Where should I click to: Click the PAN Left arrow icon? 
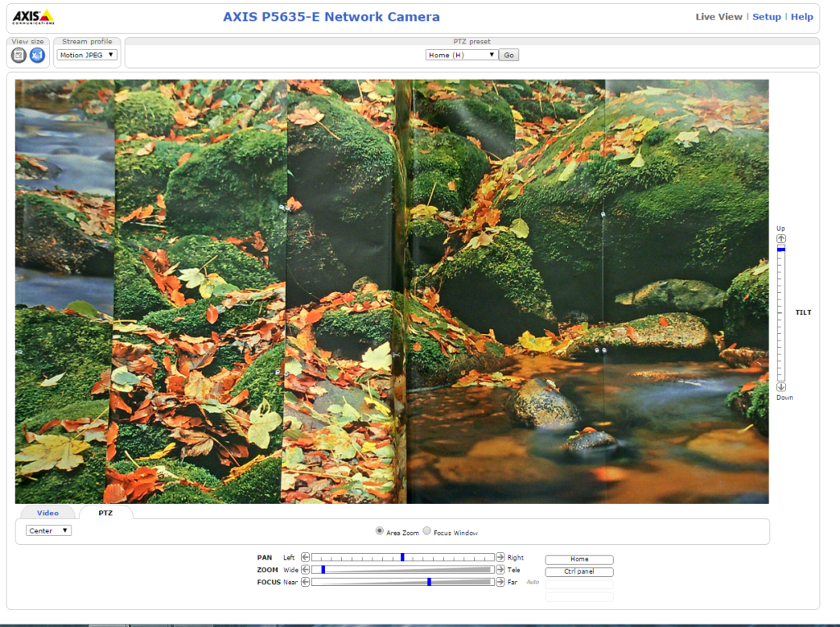tap(304, 557)
